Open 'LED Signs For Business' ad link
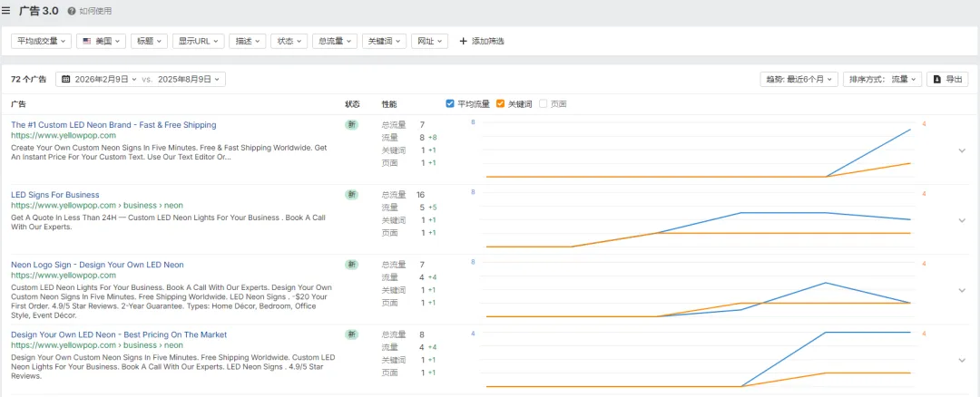Viewport: 980px width, 397px height. coord(55,195)
